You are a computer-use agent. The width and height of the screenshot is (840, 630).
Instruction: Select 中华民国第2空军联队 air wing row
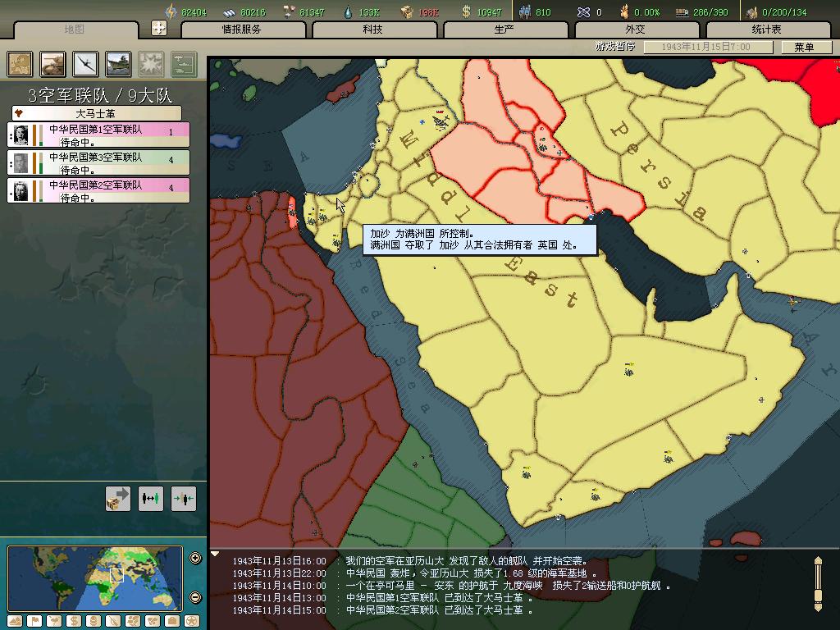pos(98,190)
